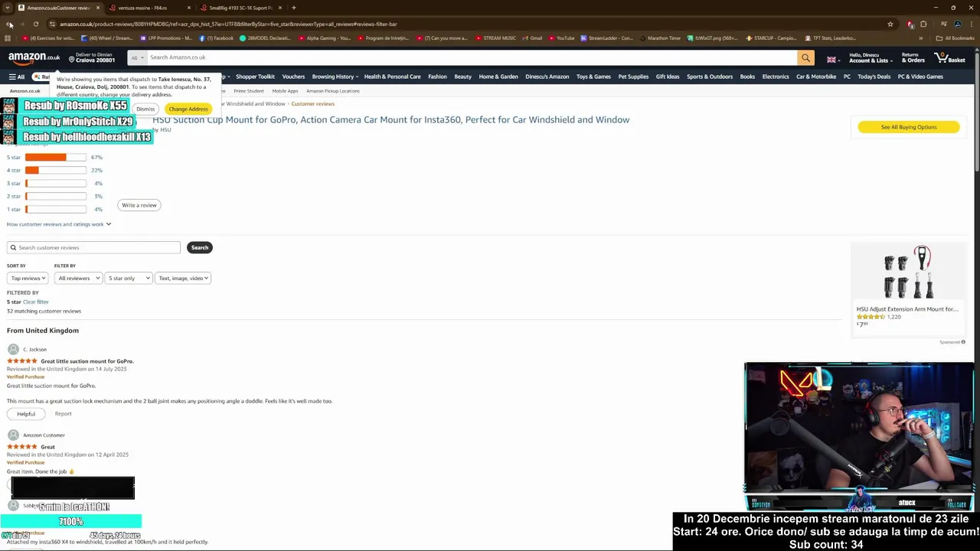Open the STARCUP bookmark

(x=771, y=38)
